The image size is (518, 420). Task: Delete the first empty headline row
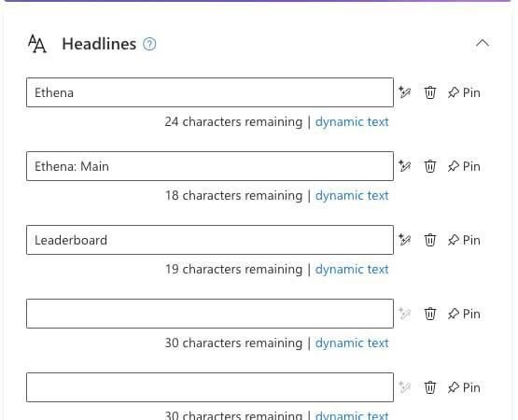[429, 314]
